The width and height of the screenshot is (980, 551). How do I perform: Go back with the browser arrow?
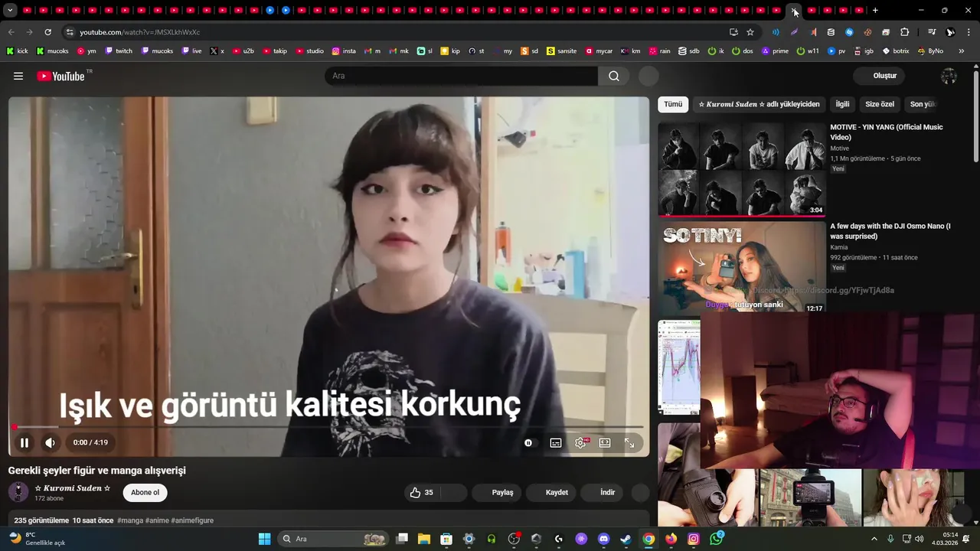pyautogui.click(x=11, y=32)
